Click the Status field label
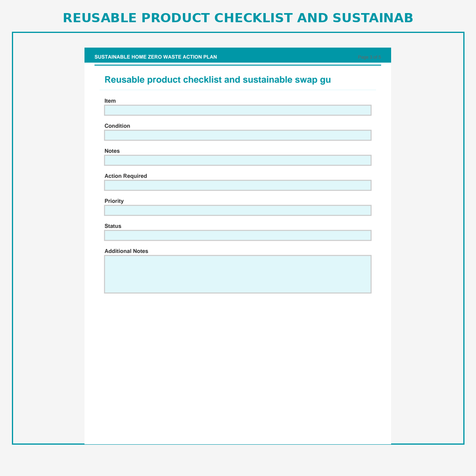 click(x=113, y=226)
